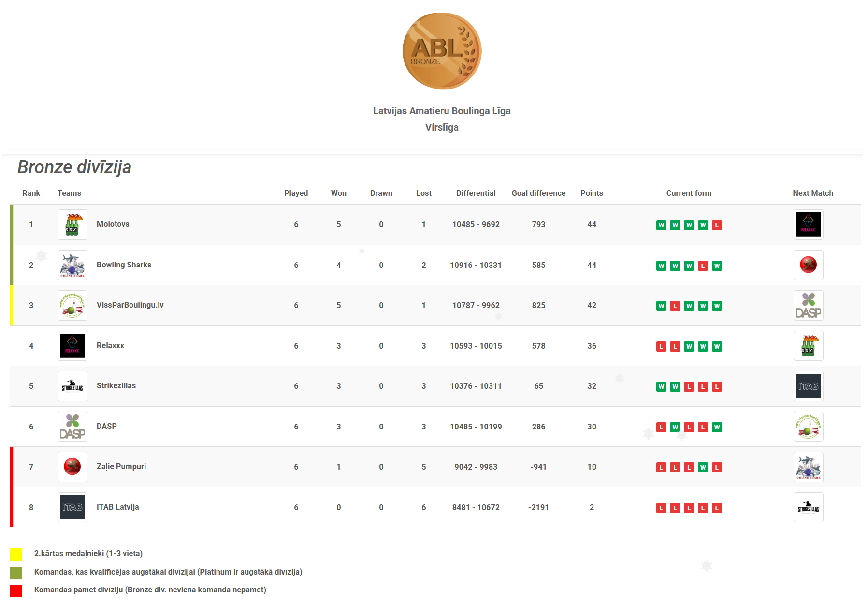Click the ABL Bronze medal logo

442,51
